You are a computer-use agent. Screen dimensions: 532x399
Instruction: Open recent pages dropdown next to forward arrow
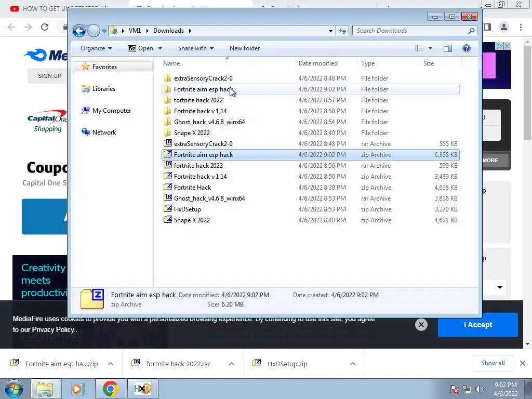[104, 31]
